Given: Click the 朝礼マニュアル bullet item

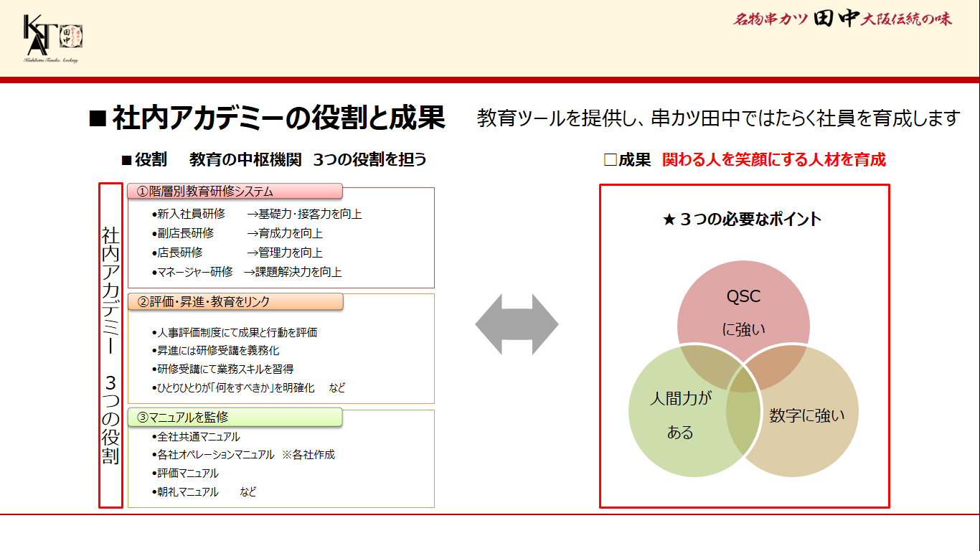Looking at the screenshot, I should pyautogui.click(x=188, y=492).
